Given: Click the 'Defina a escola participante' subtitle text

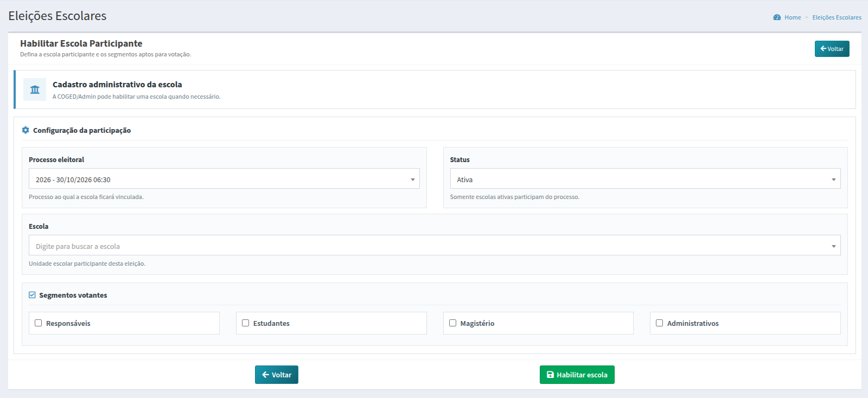Looking at the screenshot, I should point(105,54).
